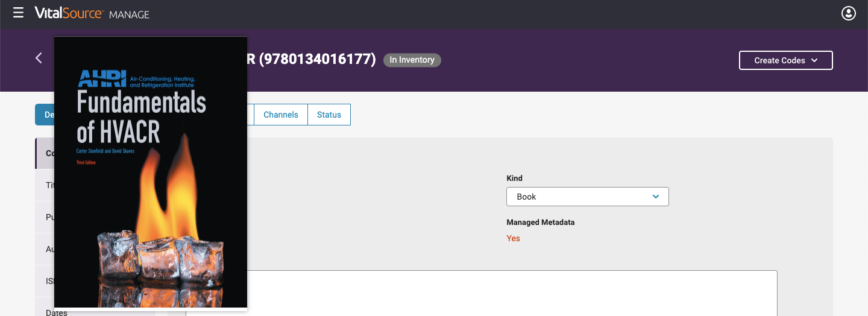This screenshot has width=868, height=316.
Task: Switch to the Status tab
Action: pos(329,115)
